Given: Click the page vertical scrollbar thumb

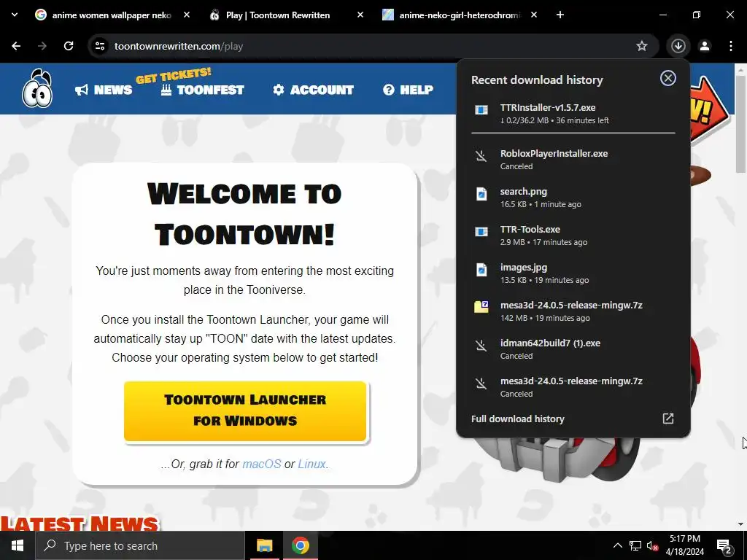Looking at the screenshot, I should (740, 124).
